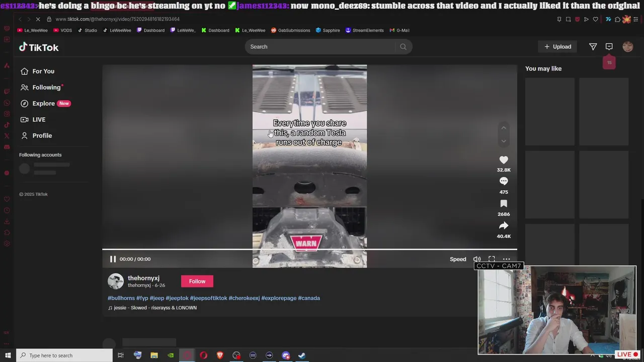Click the Windows taskbar search box
Screen dimensions: 644x362
click(64, 355)
